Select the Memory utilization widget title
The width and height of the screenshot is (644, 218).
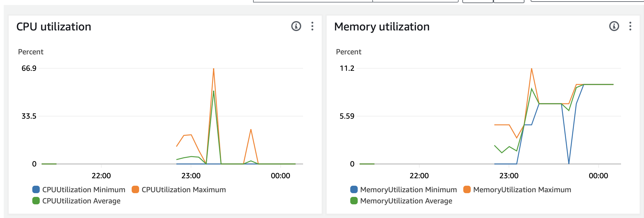coord(382,27)
